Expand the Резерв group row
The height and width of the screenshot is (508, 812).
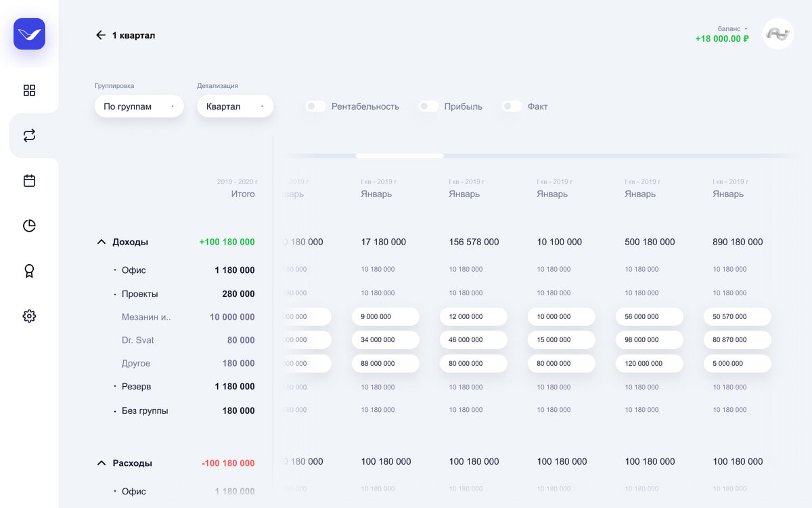click(x=115, y=387)
